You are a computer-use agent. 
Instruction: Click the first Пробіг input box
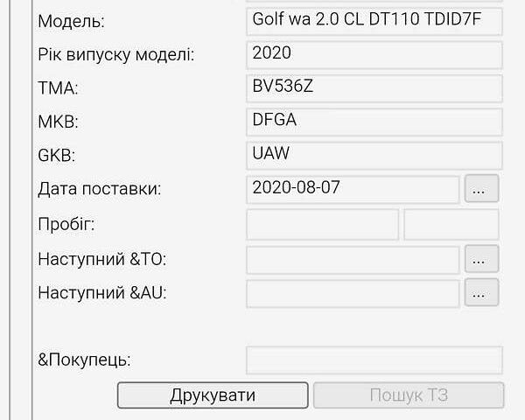322,224
